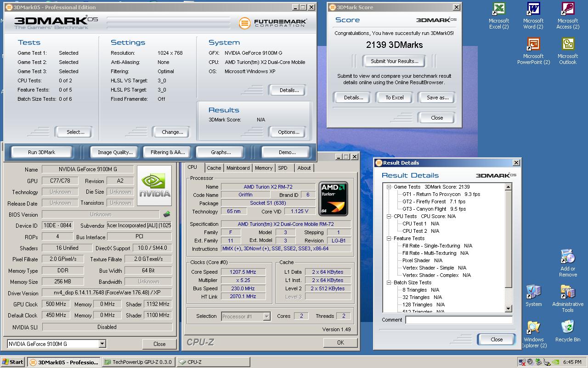Select the CPU tab in CPU-Z
This screenshot has width=588, height=368.
193,167
